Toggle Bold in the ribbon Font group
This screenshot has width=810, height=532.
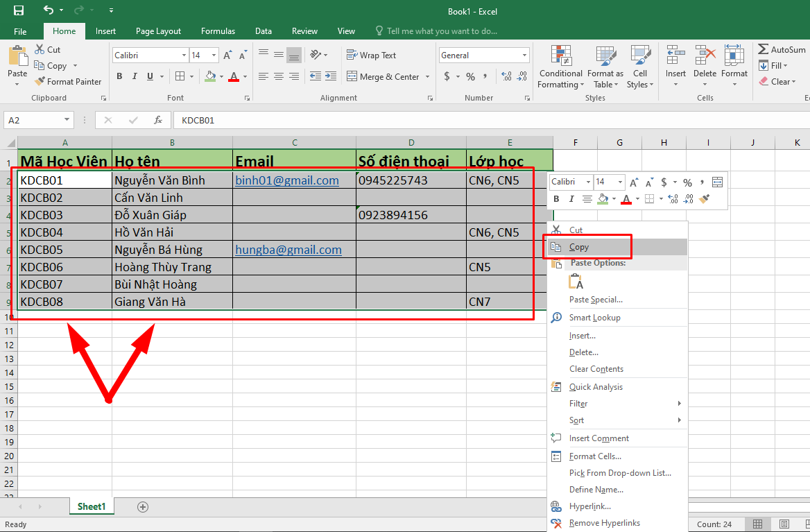[119, 76]
